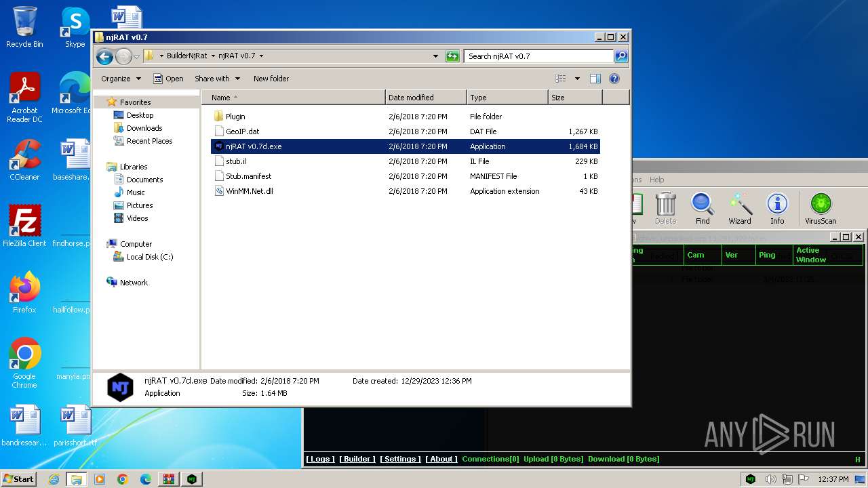This screenshot has height=488, width=868.
Task: Select the njRAT v0.7d.exe file icon
Action: tap(219, 146)
